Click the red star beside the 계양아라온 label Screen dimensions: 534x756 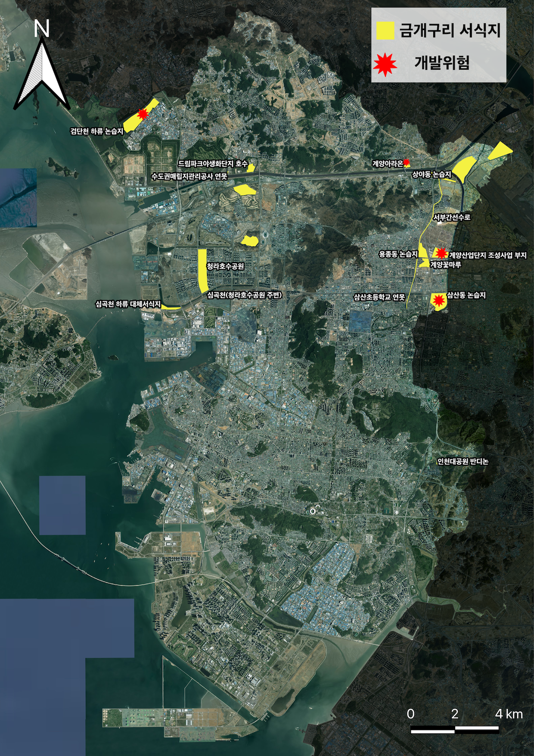407,162
